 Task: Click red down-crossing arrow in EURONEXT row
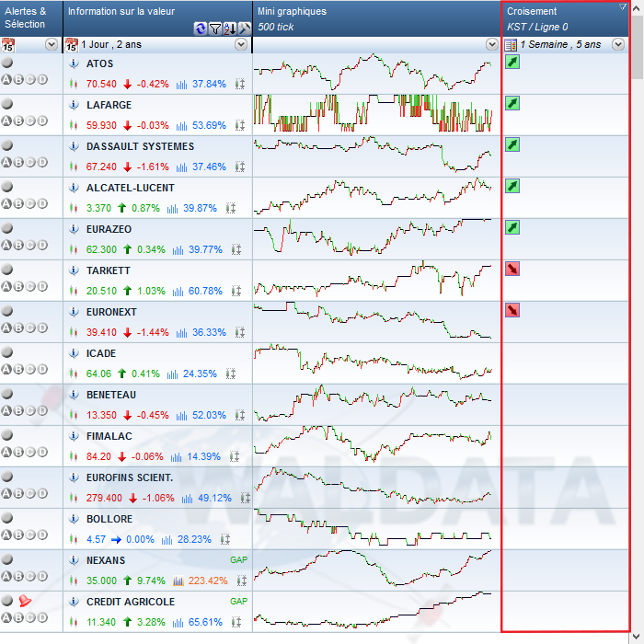tap(512, 311)
